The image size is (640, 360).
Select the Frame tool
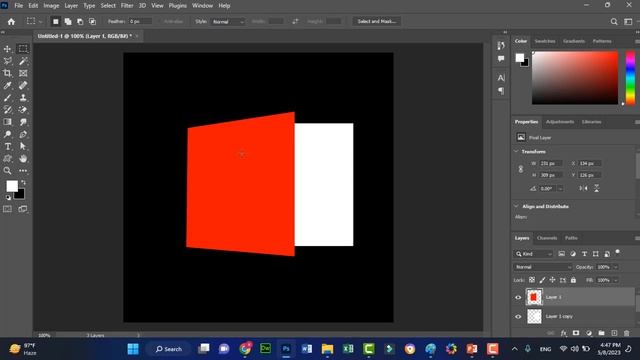click(x=23, y=73)
